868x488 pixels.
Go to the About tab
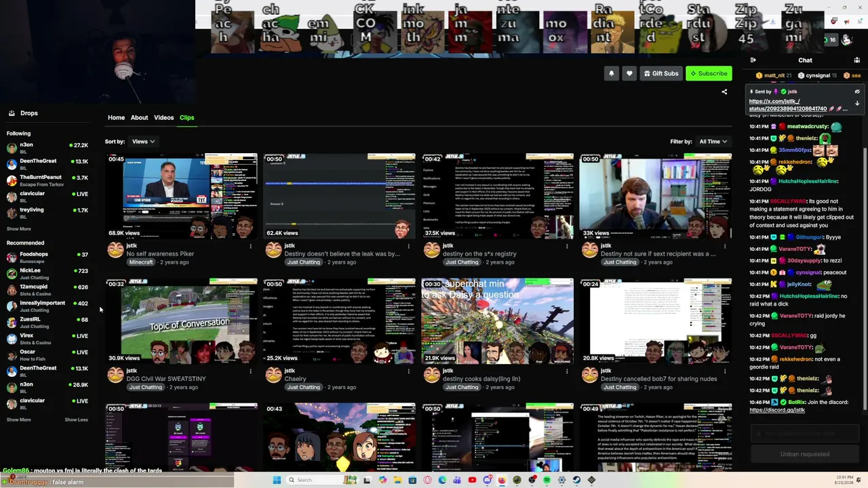tap(139, 118)
